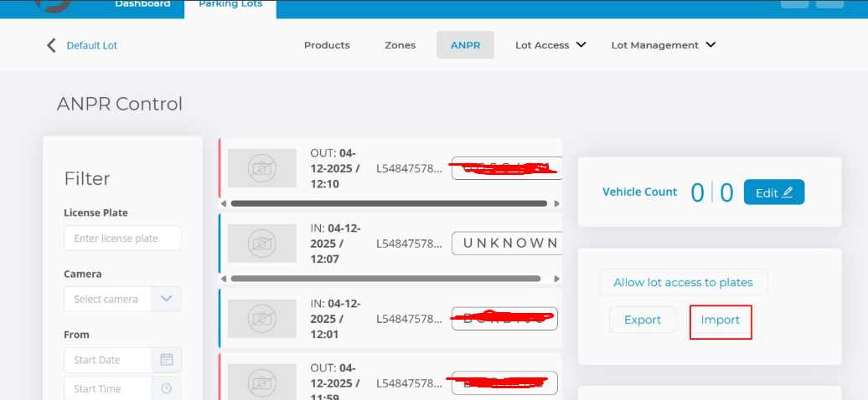Click Allow lot access to plates

pos(683,283)
